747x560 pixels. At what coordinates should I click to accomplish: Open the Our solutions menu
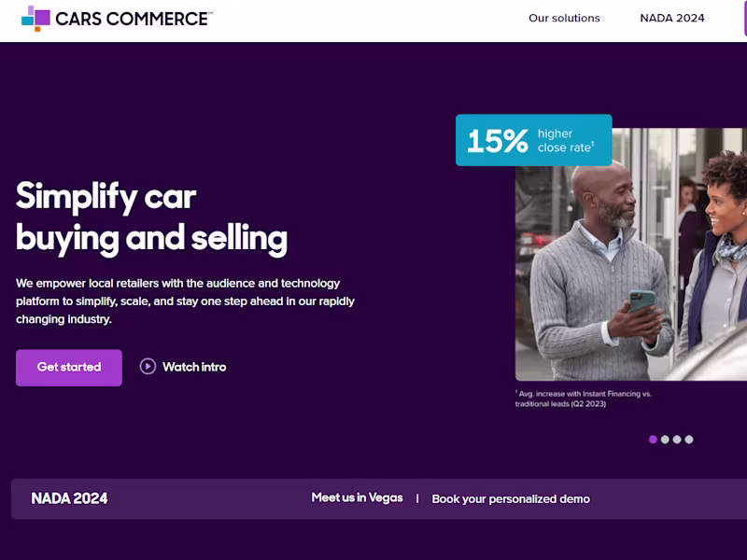coord(564,19)
